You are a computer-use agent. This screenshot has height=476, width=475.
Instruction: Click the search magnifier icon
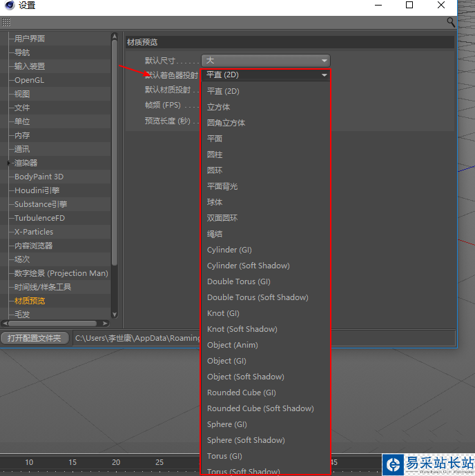pyautogui.click(x=451, y=22)
